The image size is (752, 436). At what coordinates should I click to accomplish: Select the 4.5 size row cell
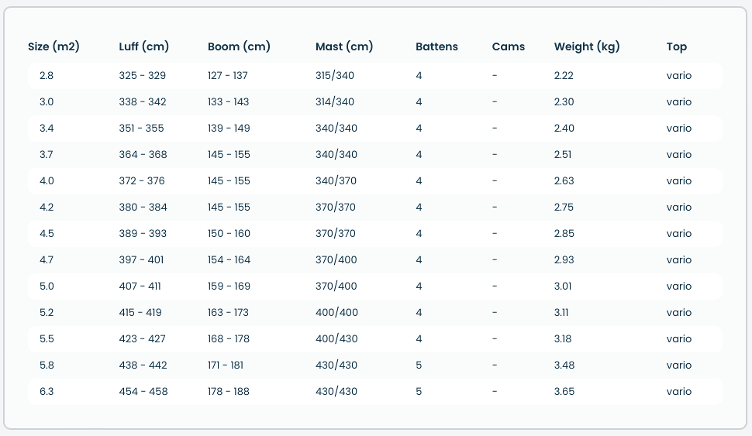tap(47, 234)
